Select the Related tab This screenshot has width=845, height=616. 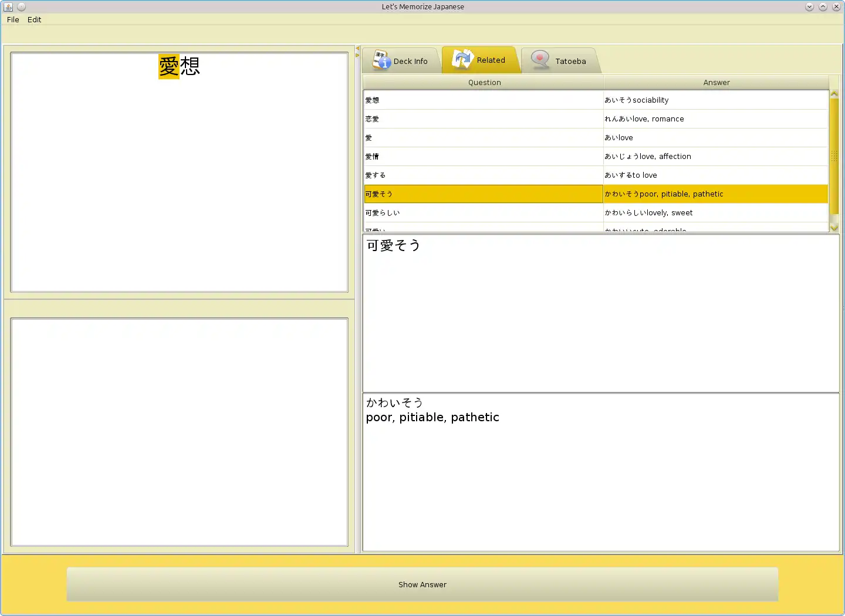click(480, 60)
